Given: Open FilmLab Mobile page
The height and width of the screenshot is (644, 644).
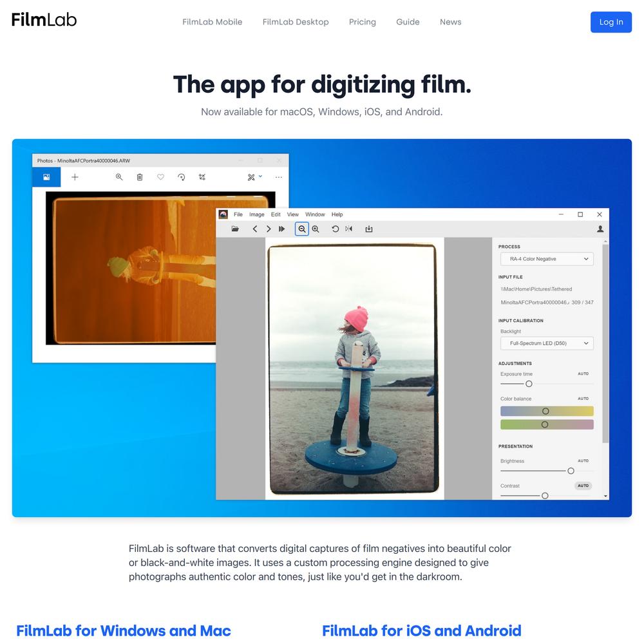Looking at the screenshot, I should point(213,22).
